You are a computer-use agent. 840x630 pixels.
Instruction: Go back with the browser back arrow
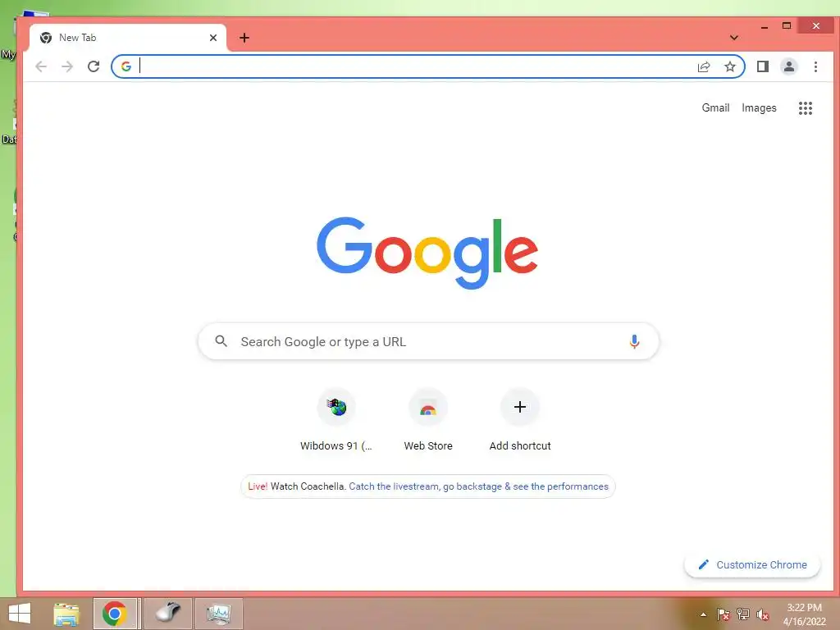(41, 66)
